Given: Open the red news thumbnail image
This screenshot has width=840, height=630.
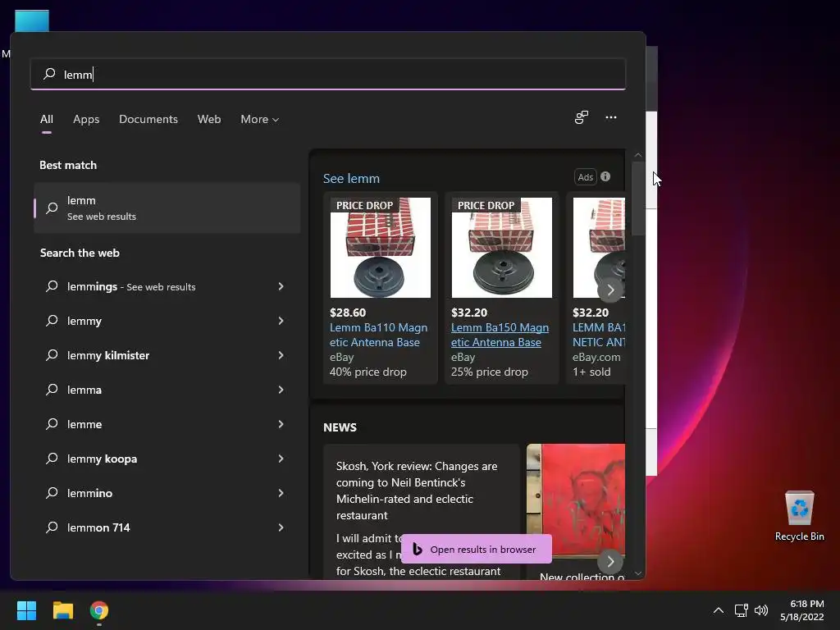Looking at the screenshot, I should [x=576, y=501].
